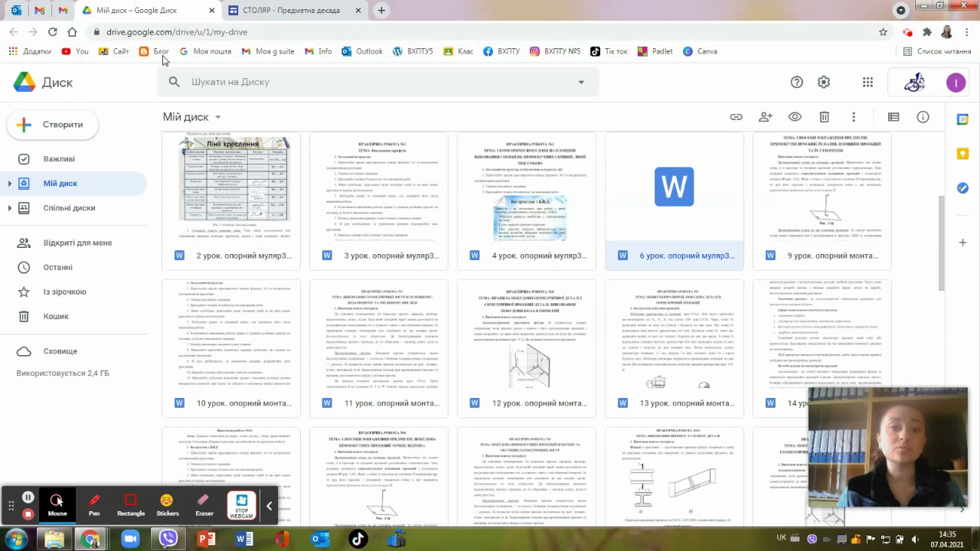Open Google Tasks side panel
980x551 pixels.
pyautogui.click(x=963, y=188)
